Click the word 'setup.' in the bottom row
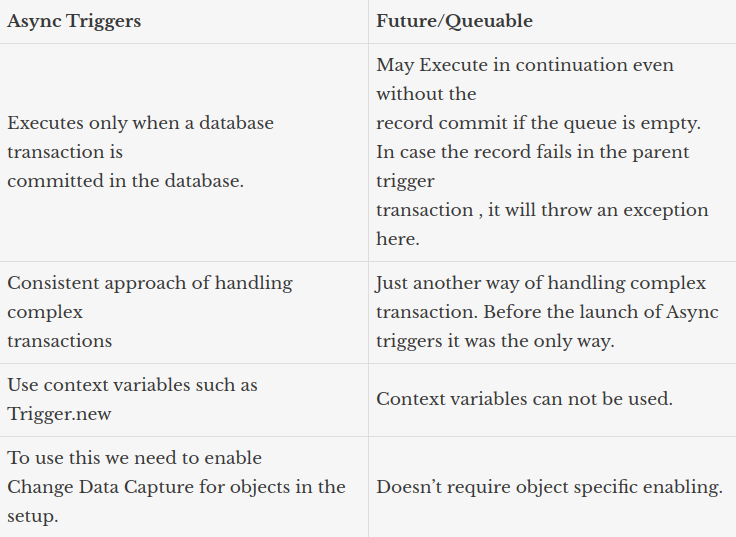This screenshot has width=736, height=537. click(32, 516)
